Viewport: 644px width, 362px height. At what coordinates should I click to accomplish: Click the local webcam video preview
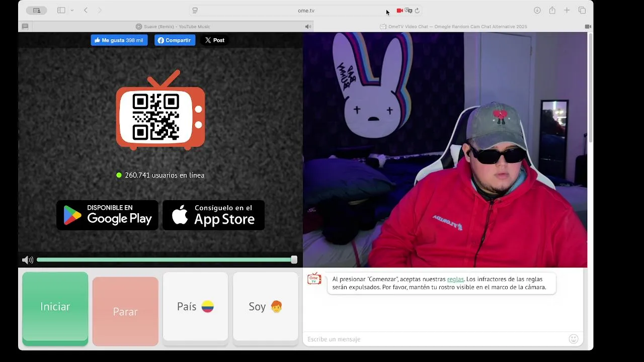point(445,150)
